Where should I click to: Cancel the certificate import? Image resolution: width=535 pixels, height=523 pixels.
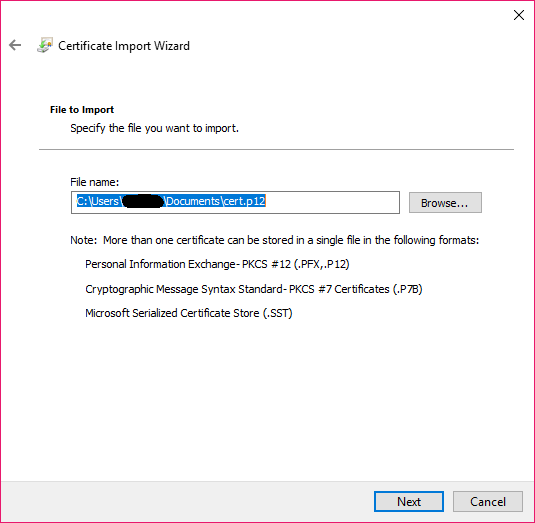click(488, 501)
